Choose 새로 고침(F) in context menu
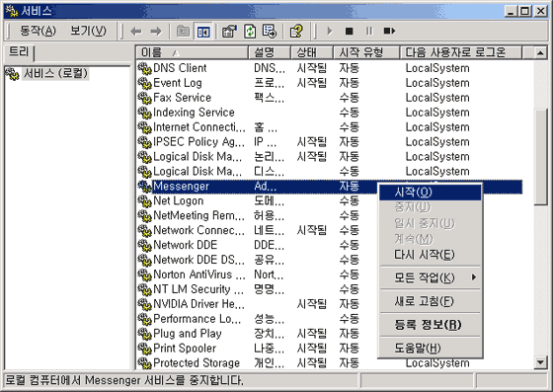This screenshot has height=392, width=553. click(x=431, y=301)
